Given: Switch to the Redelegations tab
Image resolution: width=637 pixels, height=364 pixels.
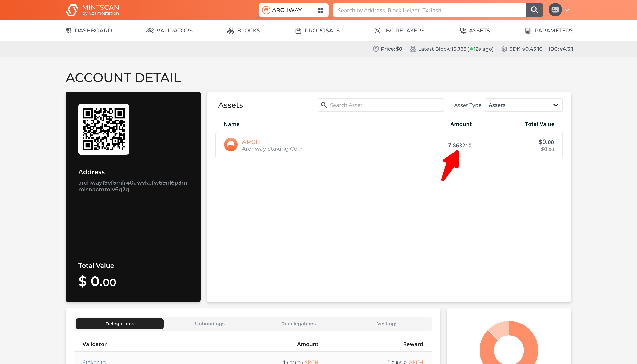Looking at the screenshot, I should coord(298,324).
